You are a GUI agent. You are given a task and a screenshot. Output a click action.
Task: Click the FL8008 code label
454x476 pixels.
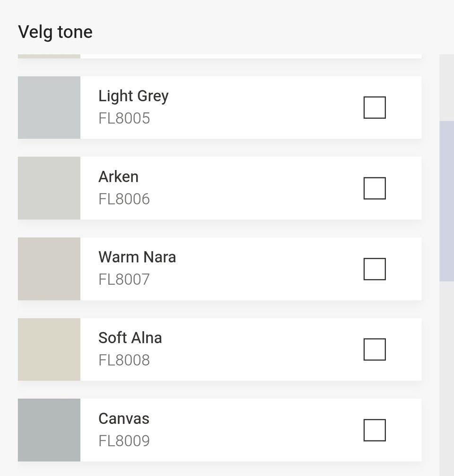click(124, 360)
